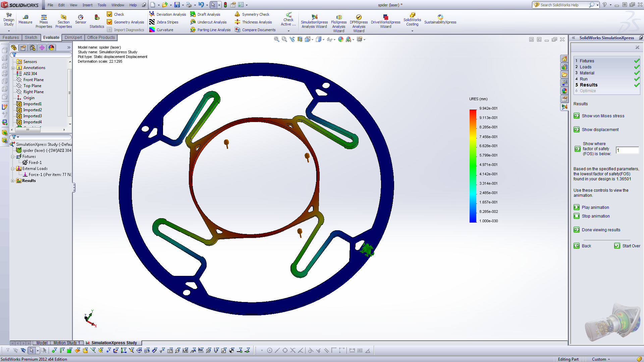Viewport: 644px width, 362px height.
Task: Expand Design Study dropdown arrow
Action: (9, 31)
